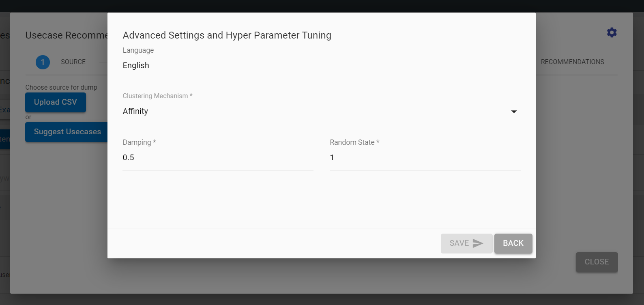Click the 'Choose source for dump' text
Screen dimensions: 644x305
pos(61,87)
